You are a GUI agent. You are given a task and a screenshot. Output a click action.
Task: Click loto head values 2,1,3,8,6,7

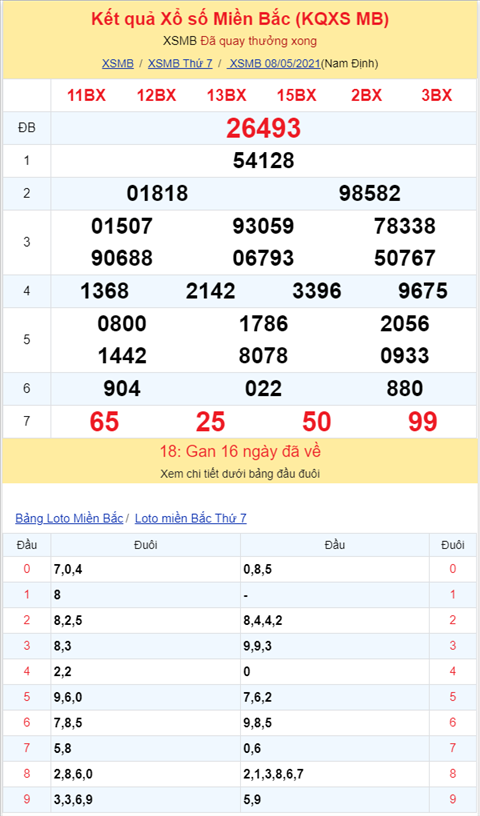tap(273, 774)
